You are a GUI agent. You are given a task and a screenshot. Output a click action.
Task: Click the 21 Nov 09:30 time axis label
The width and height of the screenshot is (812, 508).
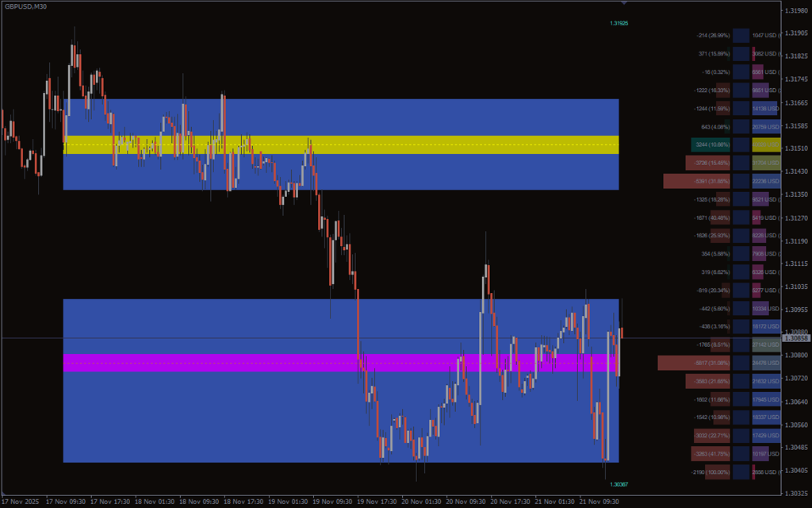598,502
